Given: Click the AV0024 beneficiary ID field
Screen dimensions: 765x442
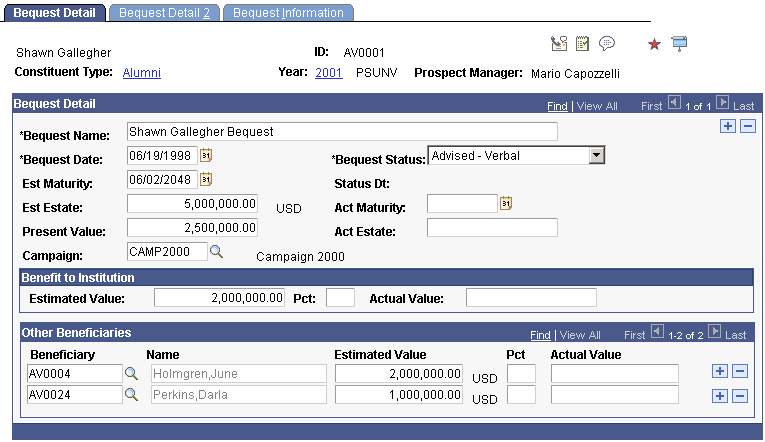Looking at the screenshot, I should pyautogui.click(x=75, y=395).
